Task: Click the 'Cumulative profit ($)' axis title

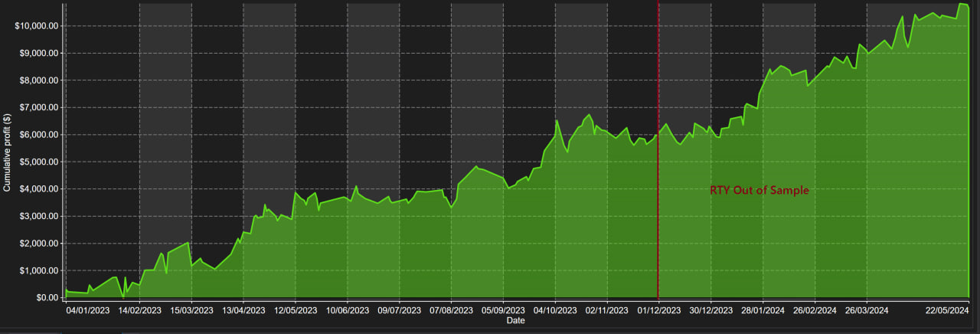Action: click(7, 153)
